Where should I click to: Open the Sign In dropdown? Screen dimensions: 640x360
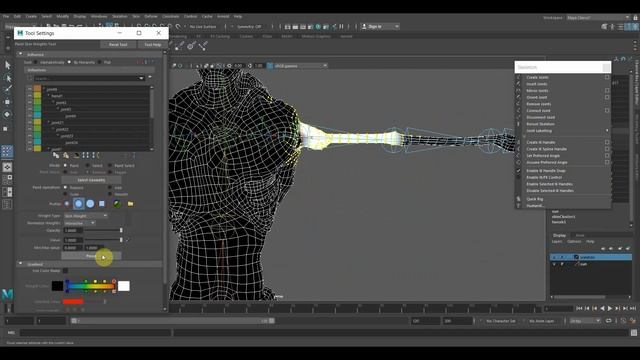click(x=380, y=27)
